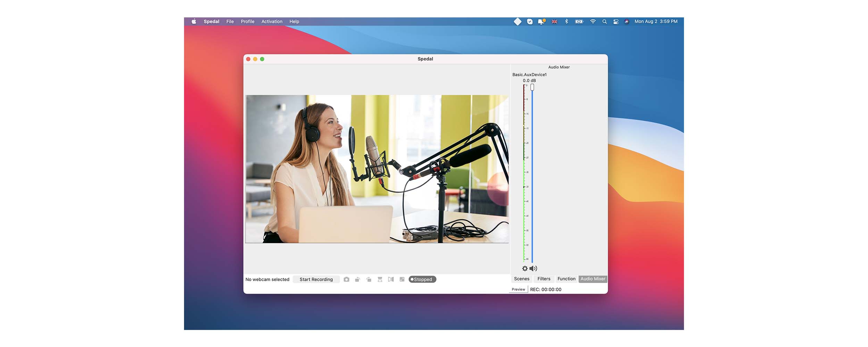Click the fullscreen expand icon in toolbar
Screen dimensions: 868x347
tap(402, 279)
